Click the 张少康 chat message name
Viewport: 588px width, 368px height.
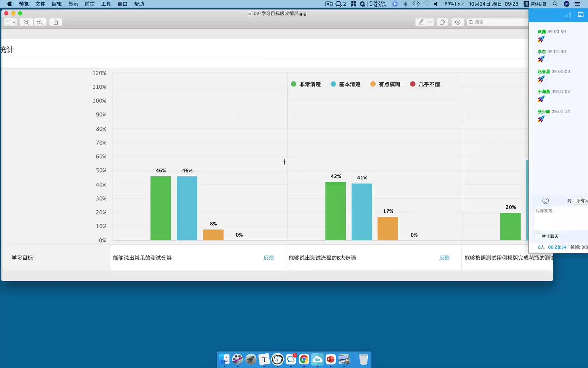tap(544, 111)
